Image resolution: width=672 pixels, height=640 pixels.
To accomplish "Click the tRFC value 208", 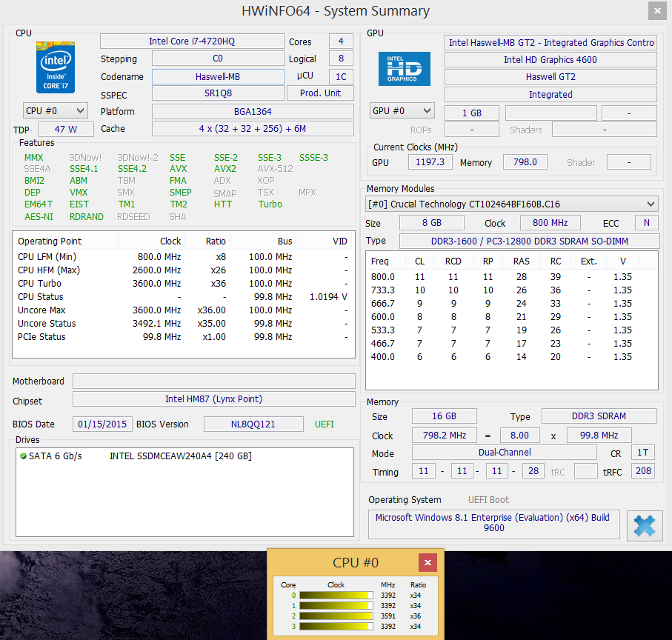I will 643,471.
